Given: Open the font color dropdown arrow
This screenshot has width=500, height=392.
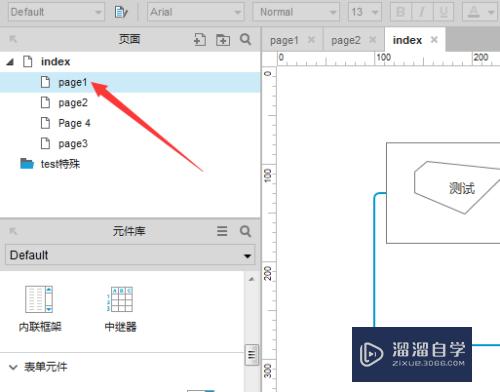Looking at the screenshot, I should coord(491,12).
